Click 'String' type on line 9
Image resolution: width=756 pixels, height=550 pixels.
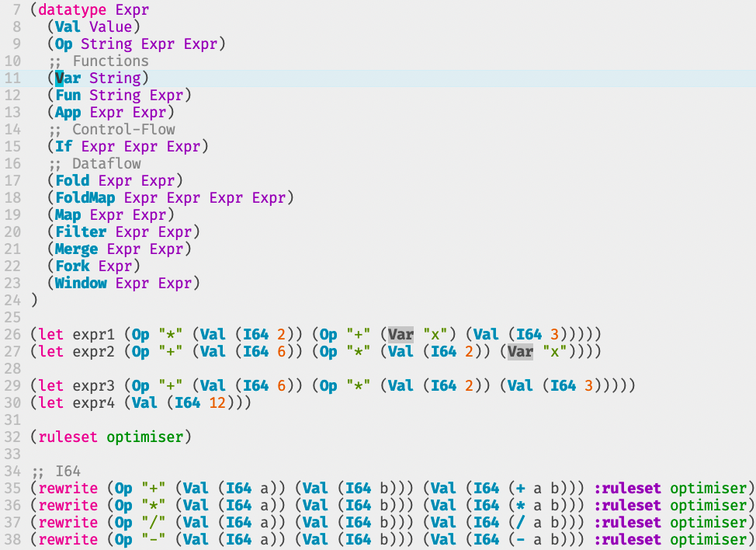[106, 44]
